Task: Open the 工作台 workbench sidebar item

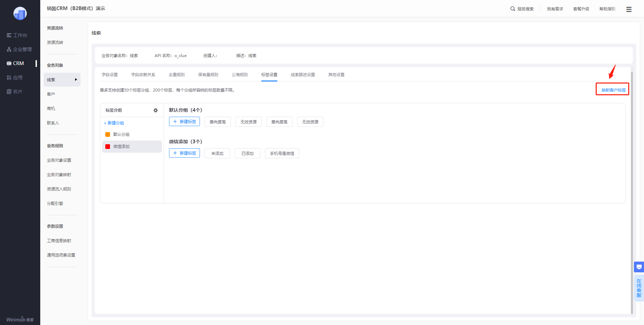Action: 17,35
